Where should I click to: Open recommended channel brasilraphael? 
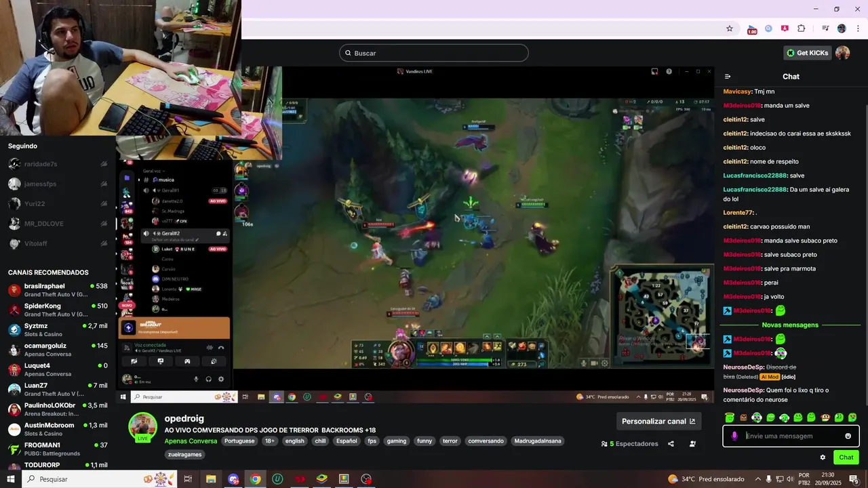click(58, 290)
